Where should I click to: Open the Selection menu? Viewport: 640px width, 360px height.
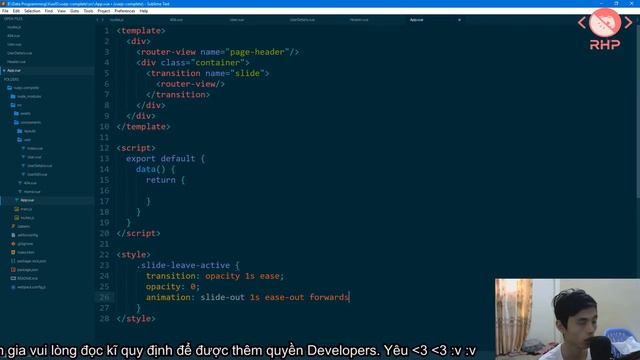tap(32, 11)
